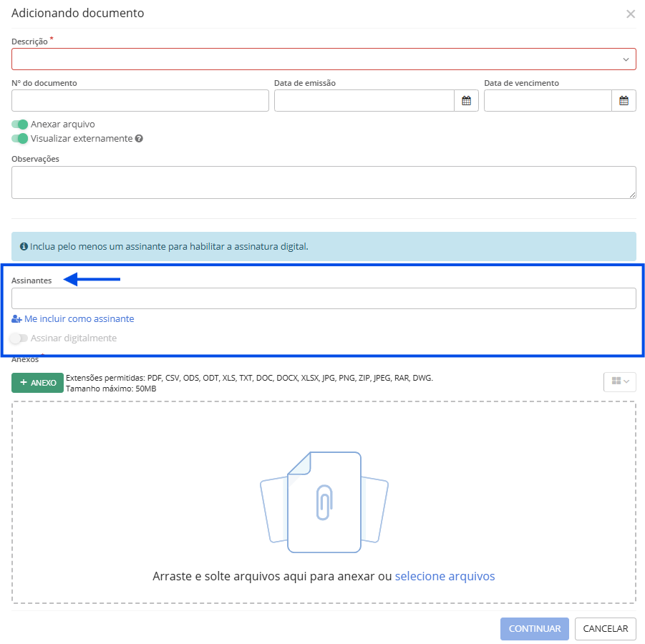Click the CANCELAR button
645x644 pixels.
(x=606, y=629)
